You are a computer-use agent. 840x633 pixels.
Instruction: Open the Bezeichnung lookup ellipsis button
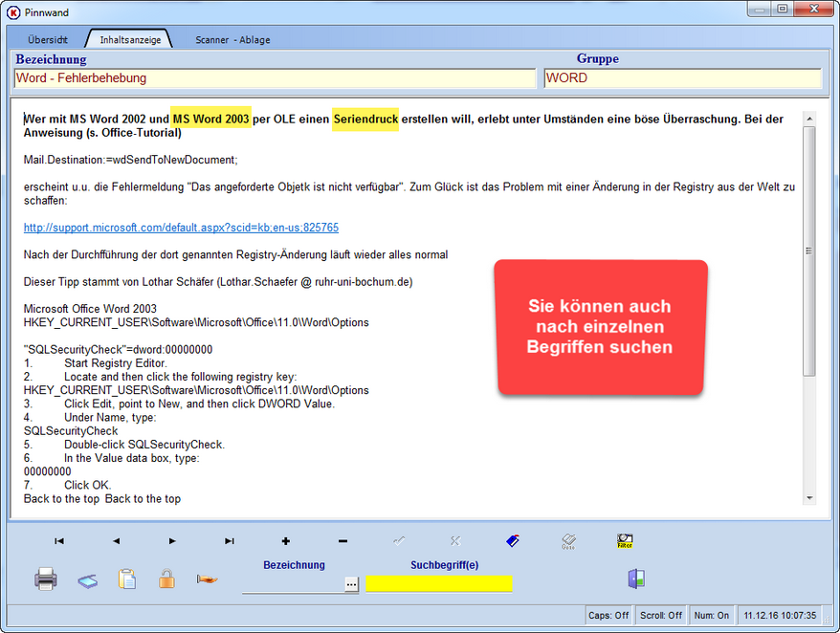point(351,584)
